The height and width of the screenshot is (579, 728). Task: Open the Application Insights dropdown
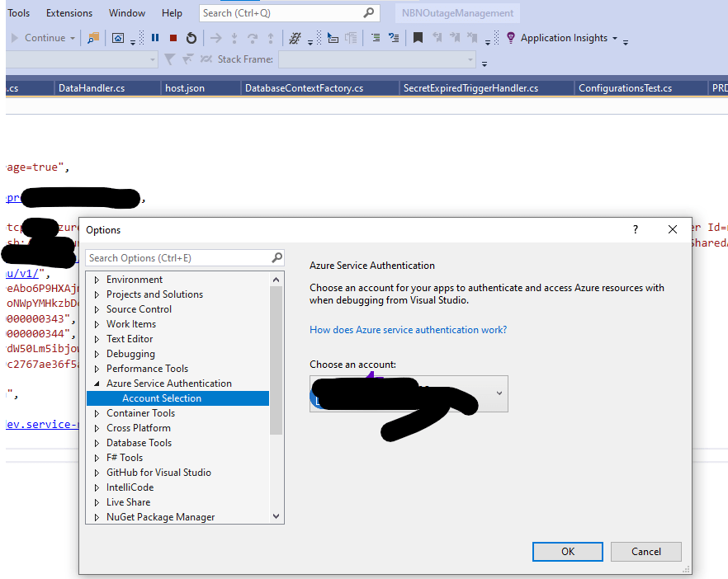tap(615, 38)
